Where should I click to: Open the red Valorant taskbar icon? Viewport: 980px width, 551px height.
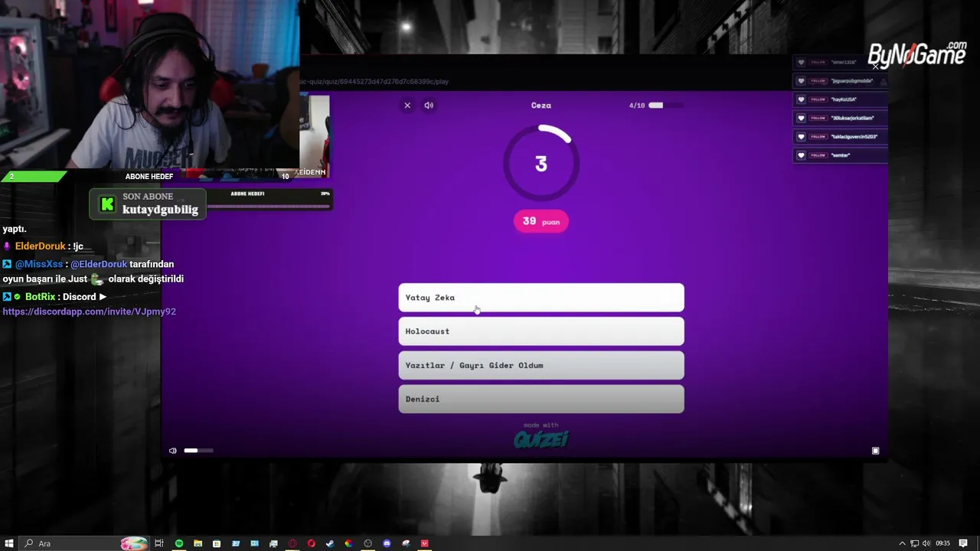click(425, 543)
